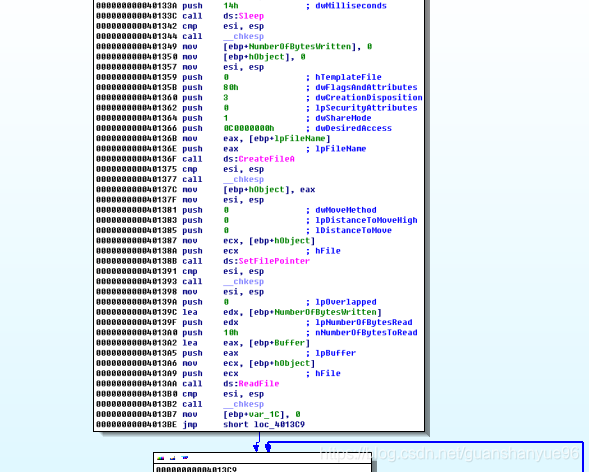589x472 pixels.
Task: Select [ebp+var_1C], 0 operand
Action: 261,415
